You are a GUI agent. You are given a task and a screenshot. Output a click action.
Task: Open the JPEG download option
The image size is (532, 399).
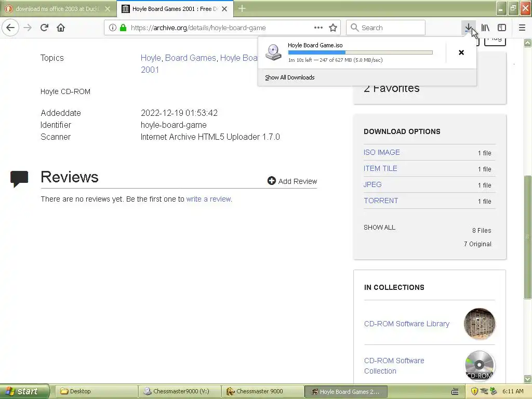(373, 184)
